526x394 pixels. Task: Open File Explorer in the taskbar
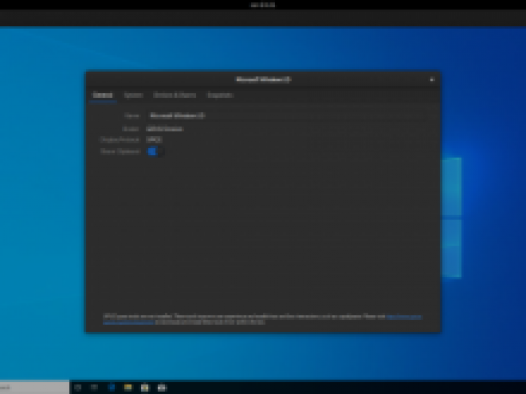(x=128, y=388)
